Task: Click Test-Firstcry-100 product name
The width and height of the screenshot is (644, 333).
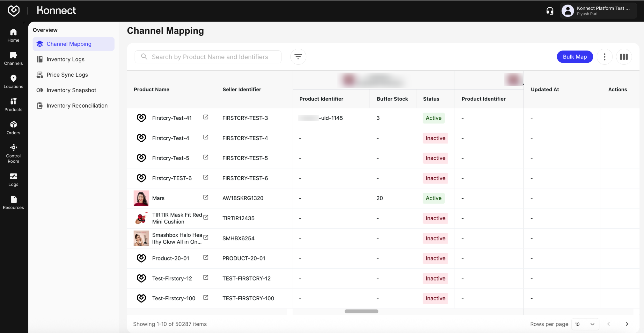Action: click(x=174, y=298)
